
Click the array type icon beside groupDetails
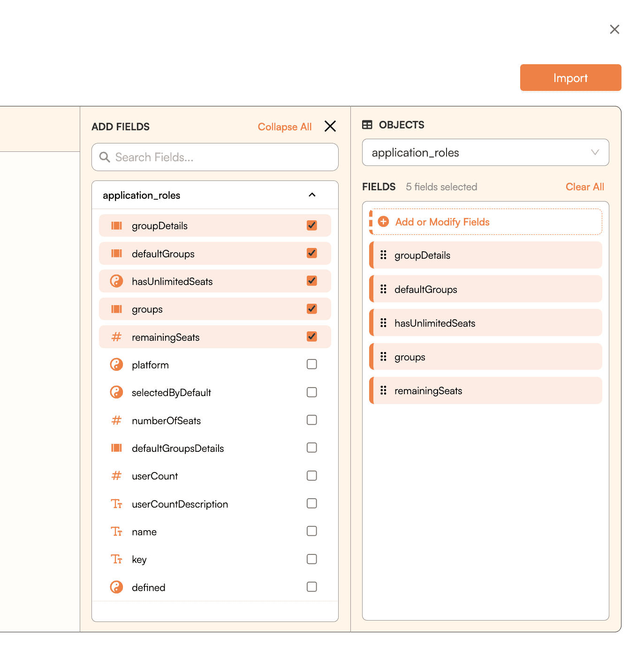(116, 226)
